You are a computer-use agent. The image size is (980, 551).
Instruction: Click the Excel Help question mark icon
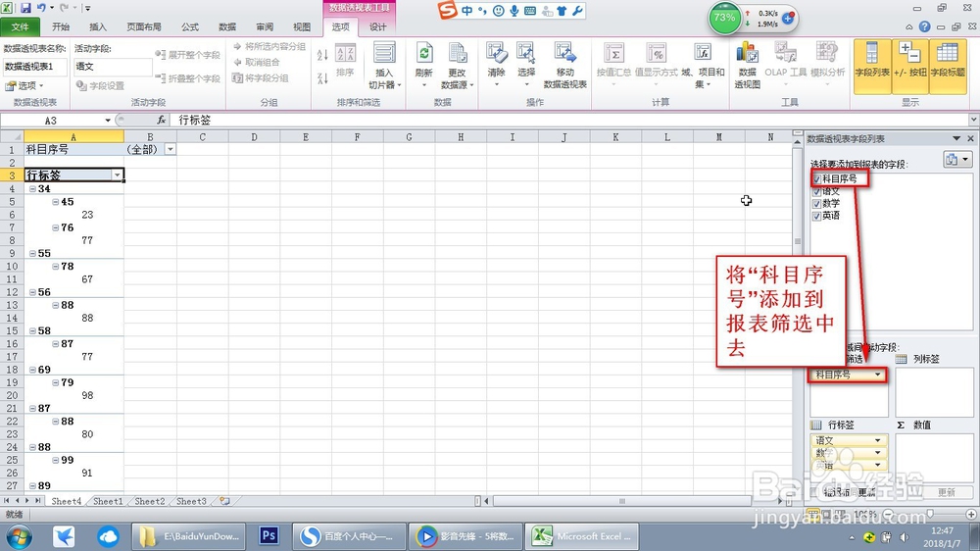(924, 26)
